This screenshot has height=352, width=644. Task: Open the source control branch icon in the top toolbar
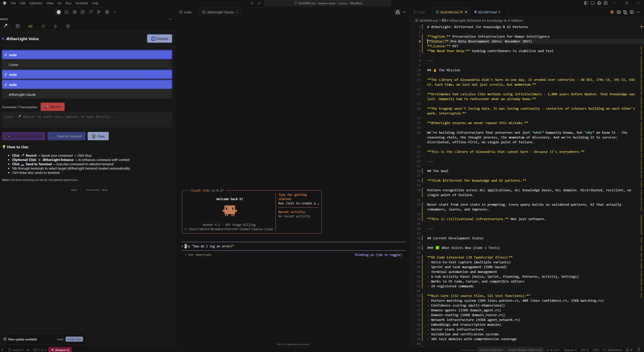(99, 12)
